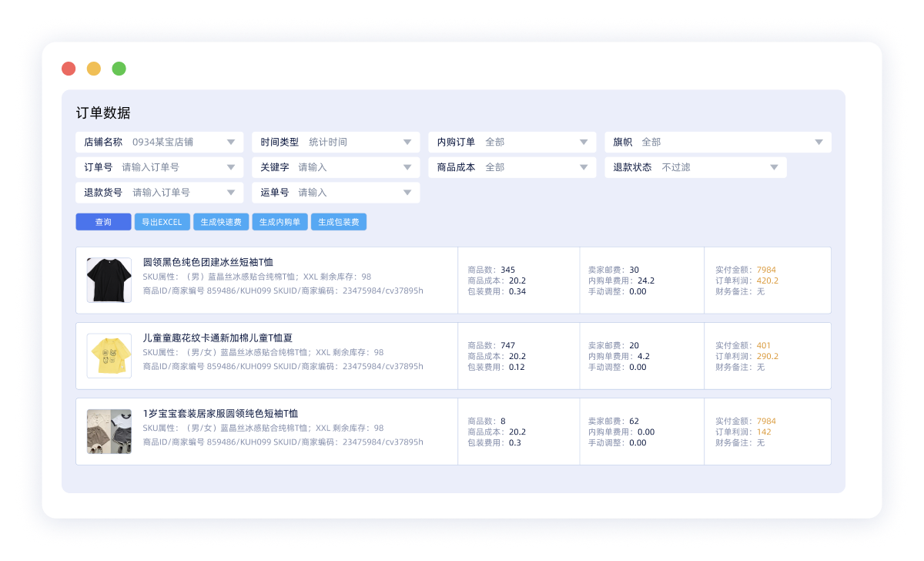Click the red window close dot
924x561 pixels.
click(x=69, y=69)
